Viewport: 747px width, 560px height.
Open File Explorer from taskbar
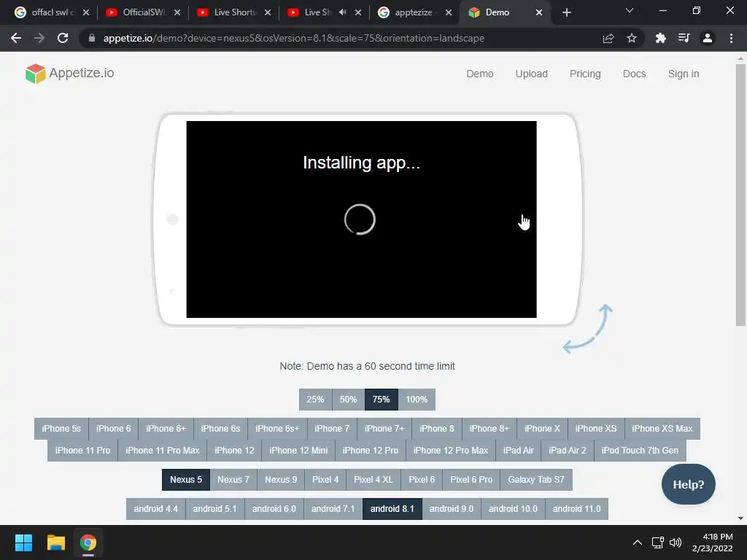click(55, 542)
